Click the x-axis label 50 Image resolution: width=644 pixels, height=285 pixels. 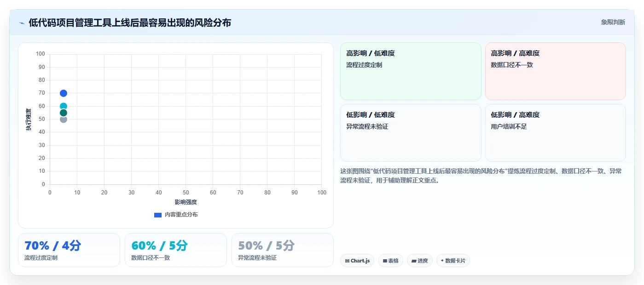click(186, 192)
